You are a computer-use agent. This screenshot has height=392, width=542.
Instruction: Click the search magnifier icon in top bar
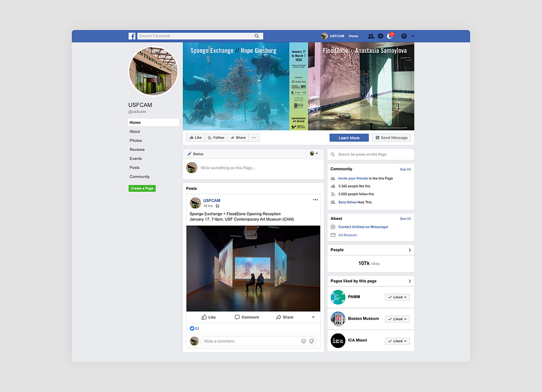click(x=257, y=36)
